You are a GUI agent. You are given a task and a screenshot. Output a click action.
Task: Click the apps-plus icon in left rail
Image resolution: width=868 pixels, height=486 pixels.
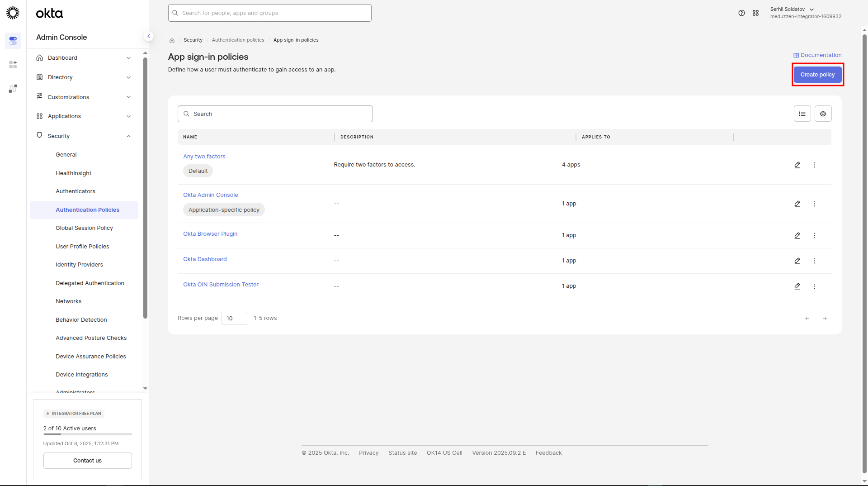click(x=13, y=65)
